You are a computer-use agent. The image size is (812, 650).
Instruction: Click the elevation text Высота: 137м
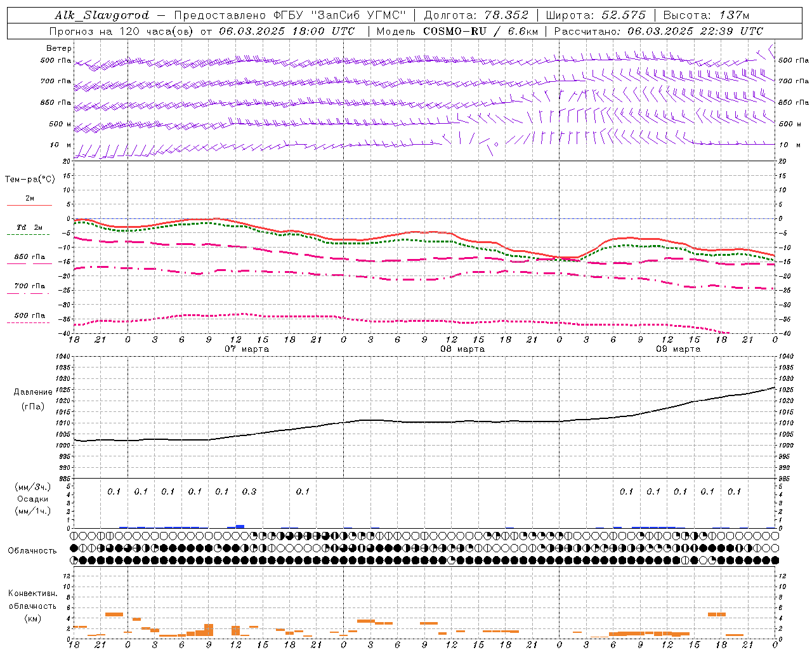point(706,15)
